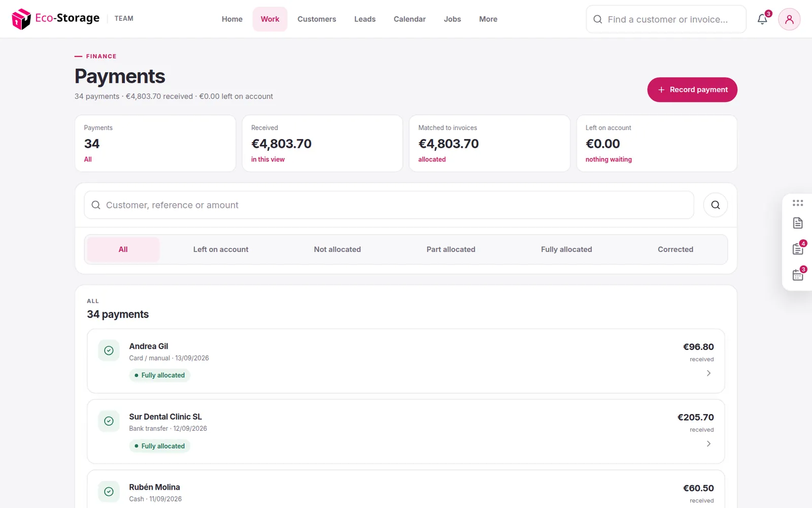Go to Home in top navigation
Viewport: 812px width, 508px height.
(232, 19)
